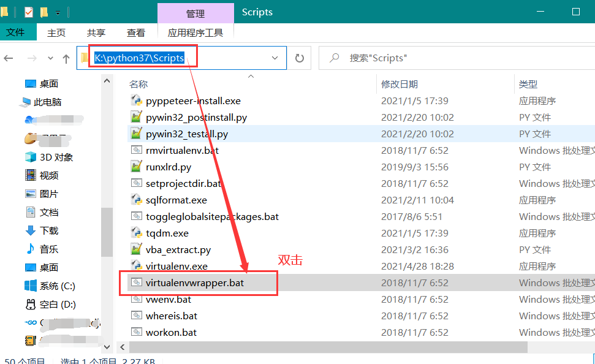Click the vwenv.bat file icon

136,299
